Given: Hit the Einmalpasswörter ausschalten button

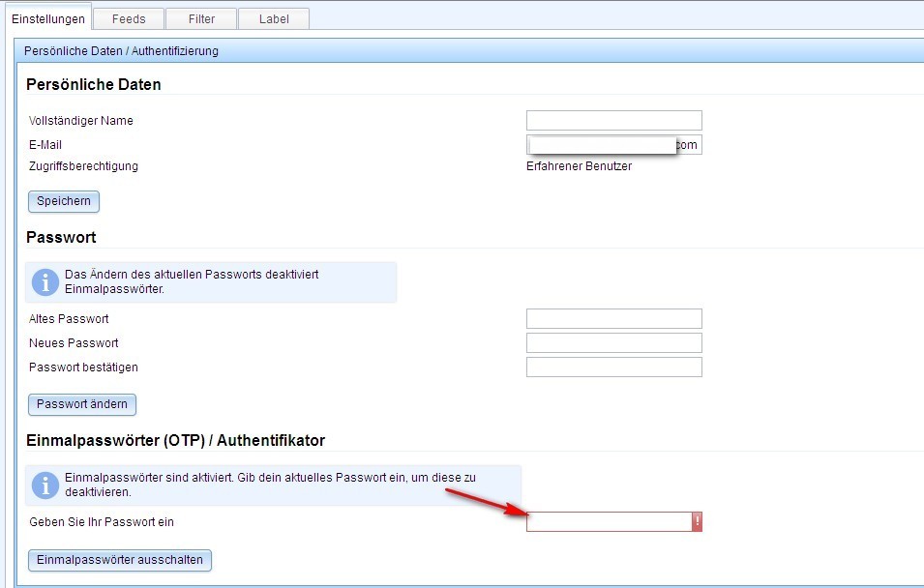Looking at the screenshot, I should (x=120, y=560).
